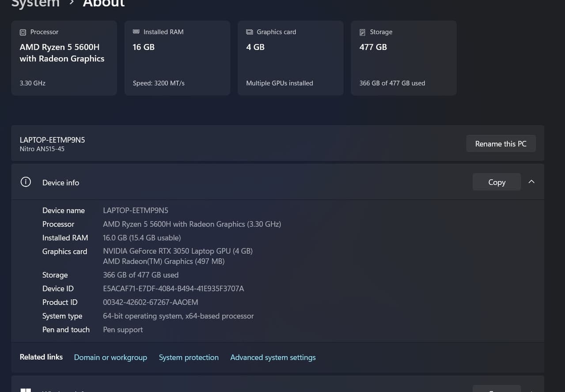The image size is (565, 392).
Task: Click the Installed RAM icon
Action: click(136, 32)
